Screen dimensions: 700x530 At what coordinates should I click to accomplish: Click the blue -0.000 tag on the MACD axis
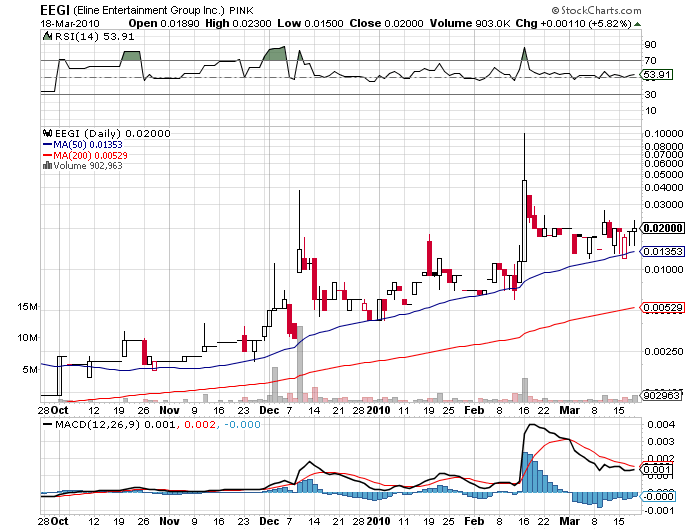[x=658, y=497]
